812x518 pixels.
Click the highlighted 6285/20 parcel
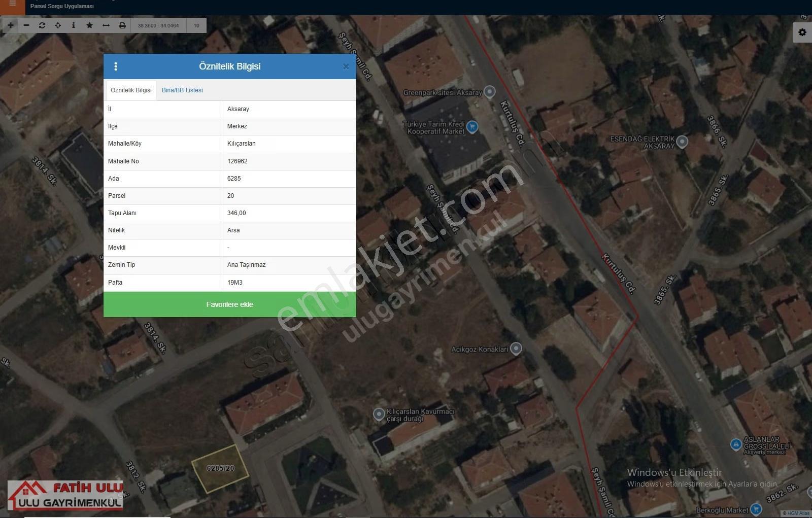click(220, 468)
